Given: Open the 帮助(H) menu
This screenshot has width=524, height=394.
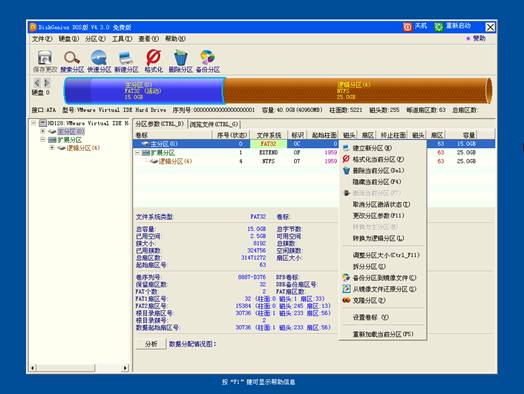Looking at the screenshot, I should pyautogui.click(x=175, y=39).
